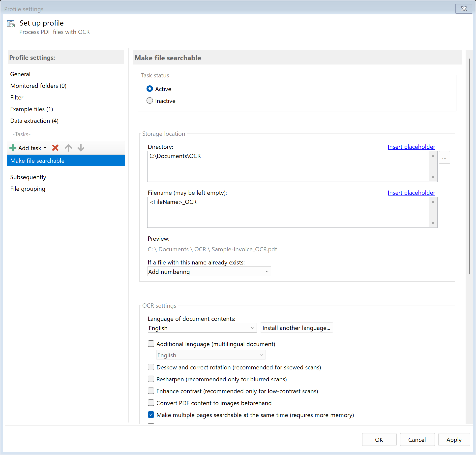Click Install another language button

click(x=296, y=328)
